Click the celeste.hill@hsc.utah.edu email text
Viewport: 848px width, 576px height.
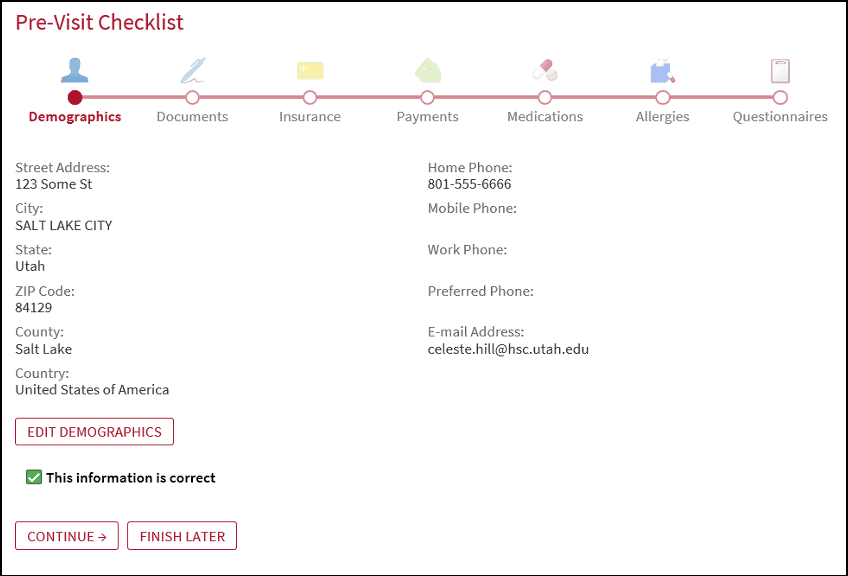tap(508, 349)
